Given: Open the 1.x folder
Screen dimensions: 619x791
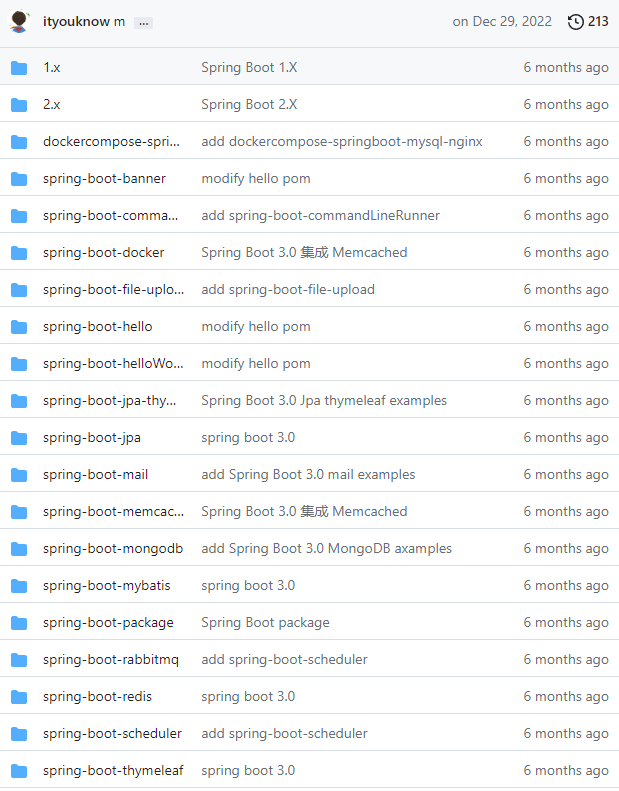Looking at the screenshot, I should click(x=51, y=68).
